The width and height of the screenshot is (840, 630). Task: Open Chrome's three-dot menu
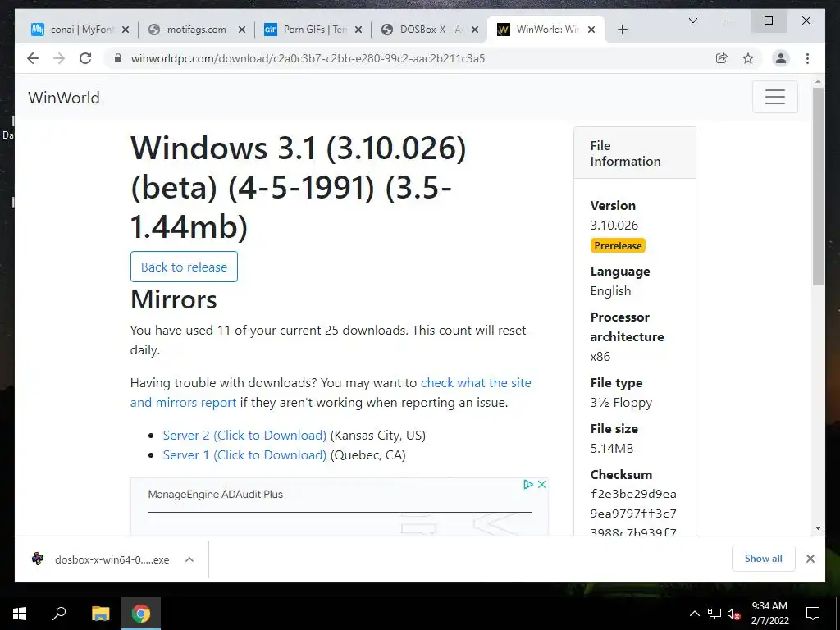[807, 58]
